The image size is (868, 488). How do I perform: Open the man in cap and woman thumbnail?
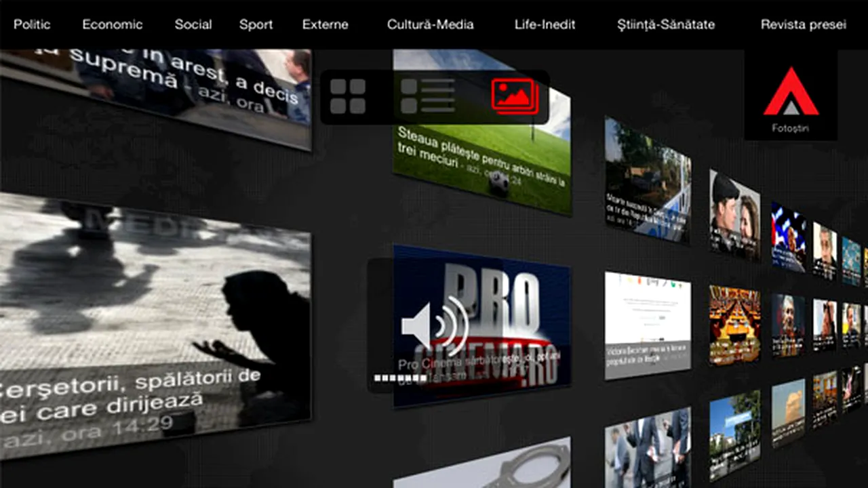(735, 215)
